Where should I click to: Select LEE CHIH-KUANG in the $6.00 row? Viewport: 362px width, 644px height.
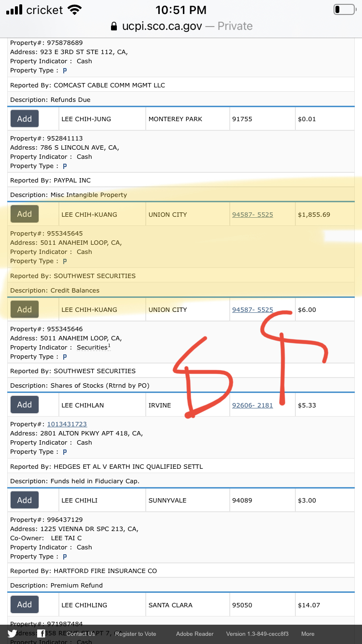click(89, 309)
